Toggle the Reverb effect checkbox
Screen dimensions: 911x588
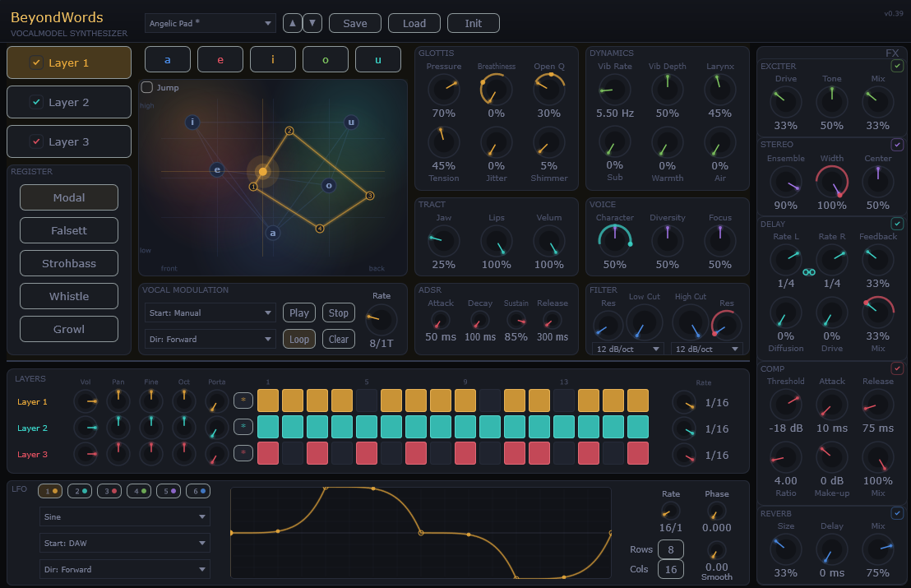897,513
